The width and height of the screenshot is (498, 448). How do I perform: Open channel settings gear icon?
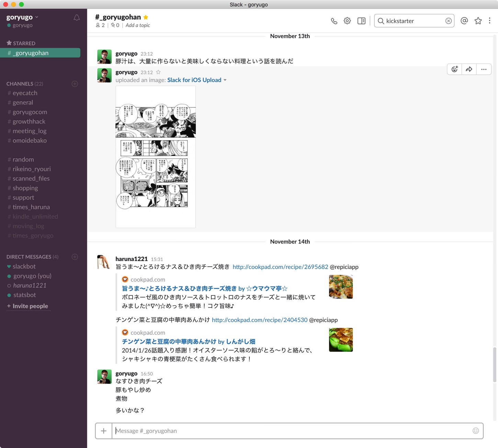(347, 21)
